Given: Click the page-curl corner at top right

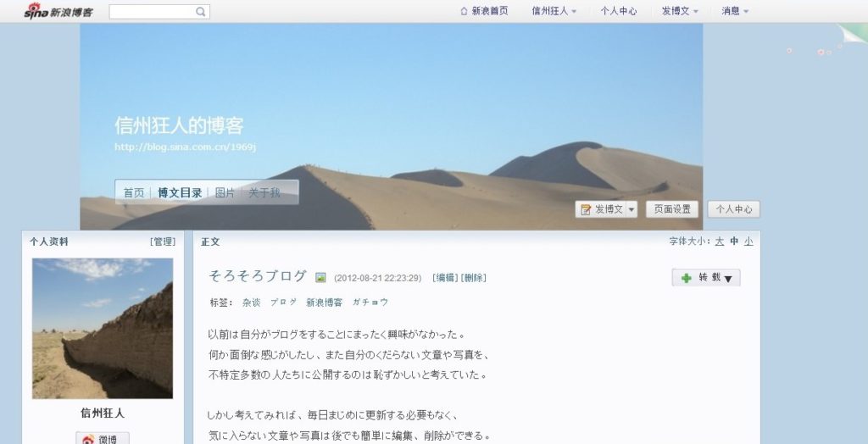Looking at the screenshot, I should click(853, 35).
